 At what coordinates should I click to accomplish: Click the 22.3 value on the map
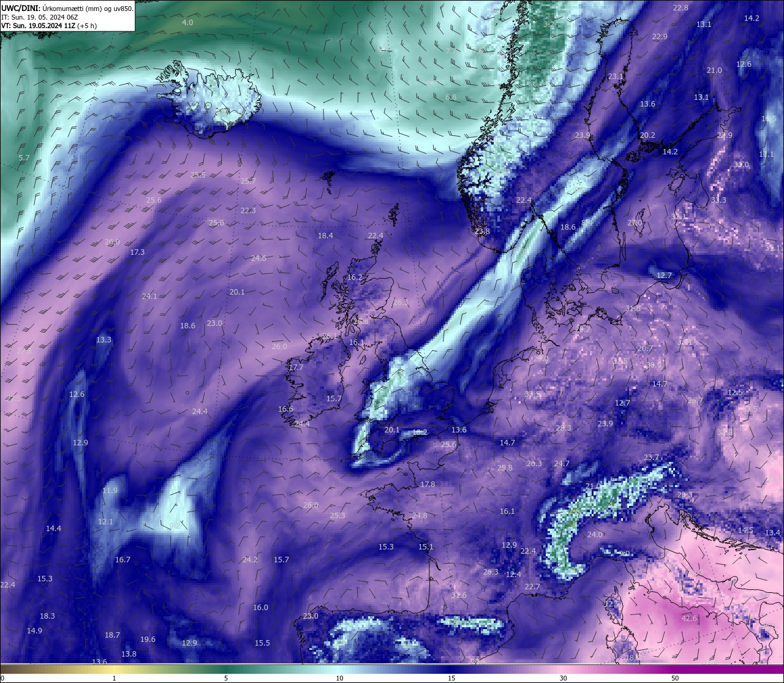(x=248, y=210)
